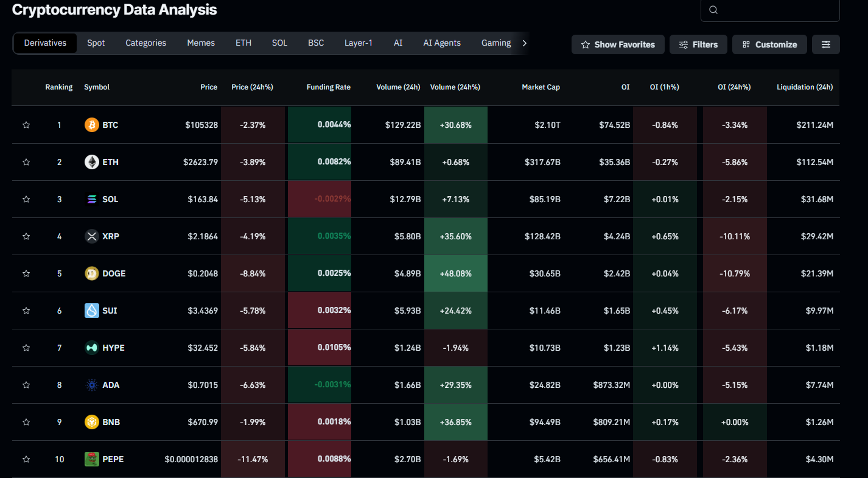Switch to the Spot tab

[96, 43]
